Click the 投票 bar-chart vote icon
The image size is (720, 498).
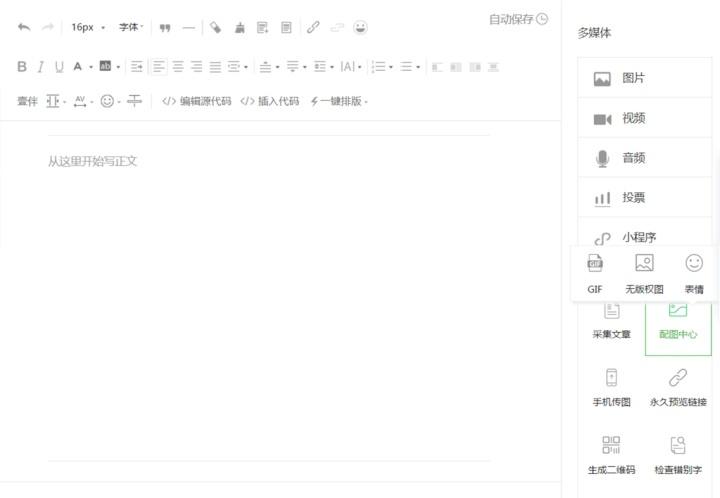[x=602, y=199]
